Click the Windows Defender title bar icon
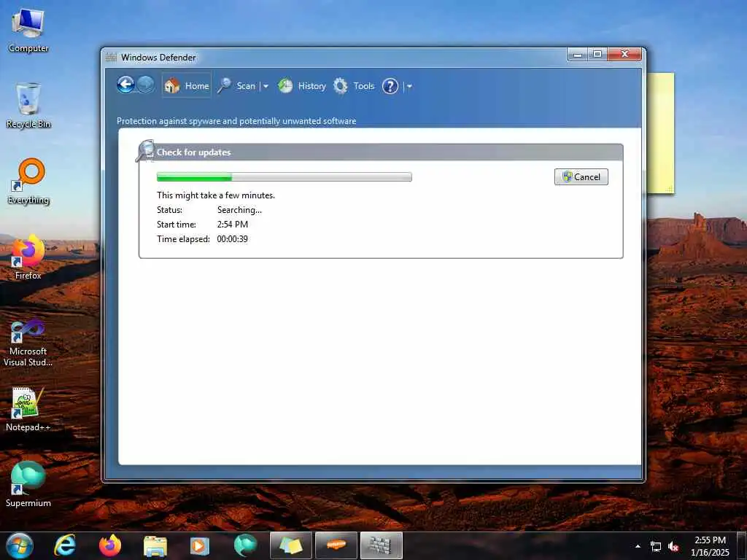This screenshot has height=560, width=747. (111, 57)
